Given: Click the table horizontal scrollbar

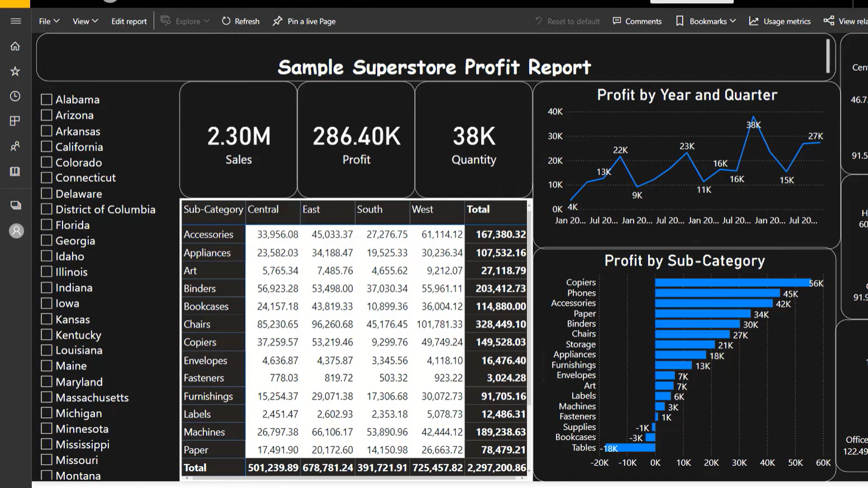Looking at the screenshot, I should click(353, 478).
